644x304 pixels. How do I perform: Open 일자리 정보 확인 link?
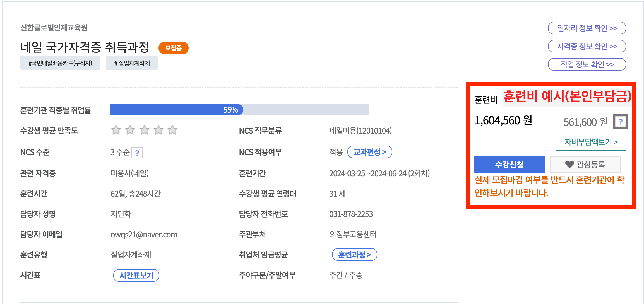click(587, 28)
